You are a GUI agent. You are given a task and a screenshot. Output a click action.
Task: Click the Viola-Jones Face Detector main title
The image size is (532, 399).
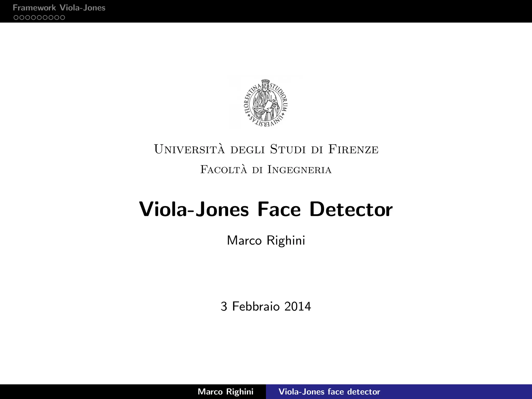click(x=266, y=209)
